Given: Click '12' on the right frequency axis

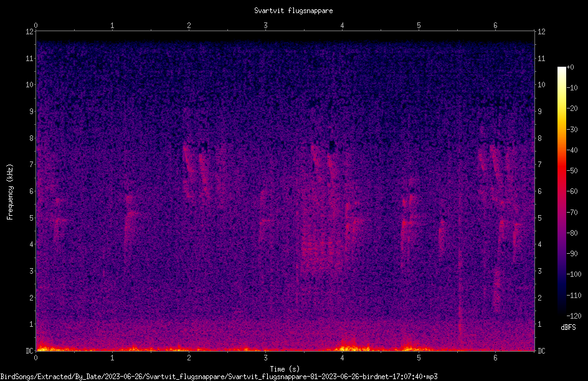Looking at the screenshot, I should point(541,32).
